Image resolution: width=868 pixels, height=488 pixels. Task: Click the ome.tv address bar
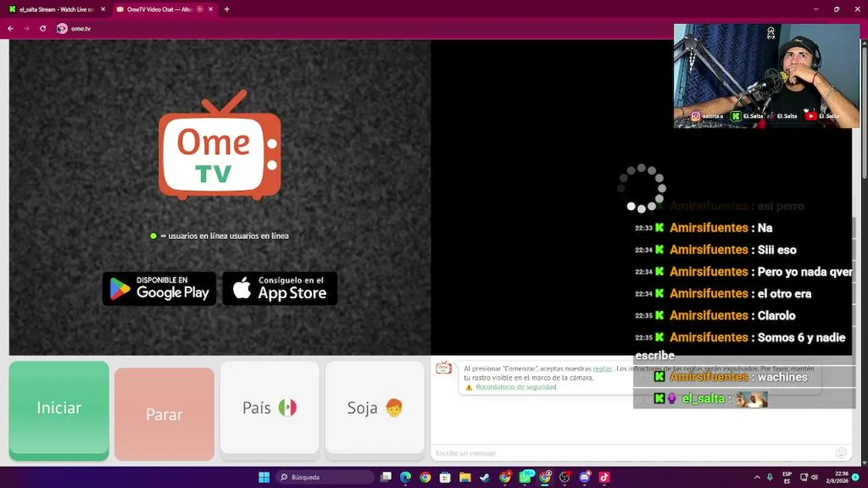366,28
